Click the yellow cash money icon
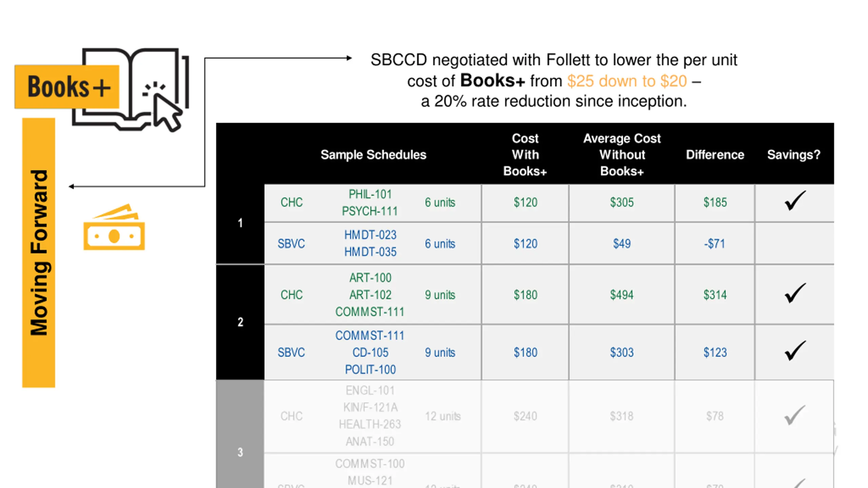 (114, 227)
